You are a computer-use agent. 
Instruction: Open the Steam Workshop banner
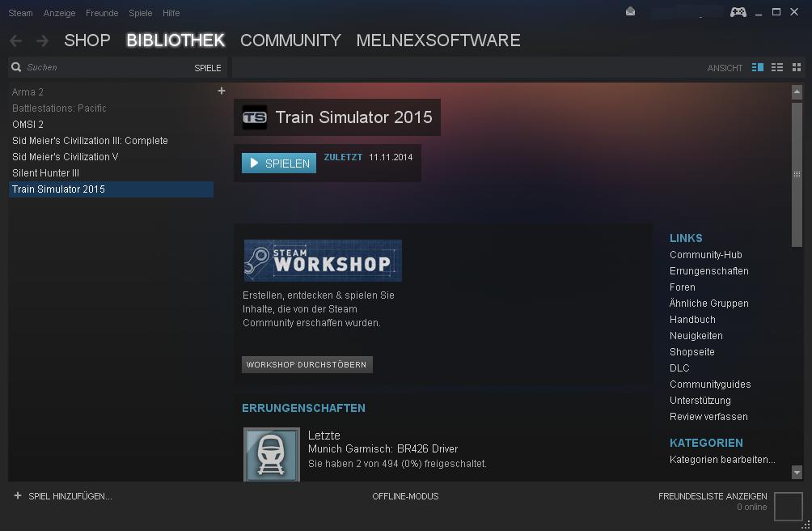[323, 261]
